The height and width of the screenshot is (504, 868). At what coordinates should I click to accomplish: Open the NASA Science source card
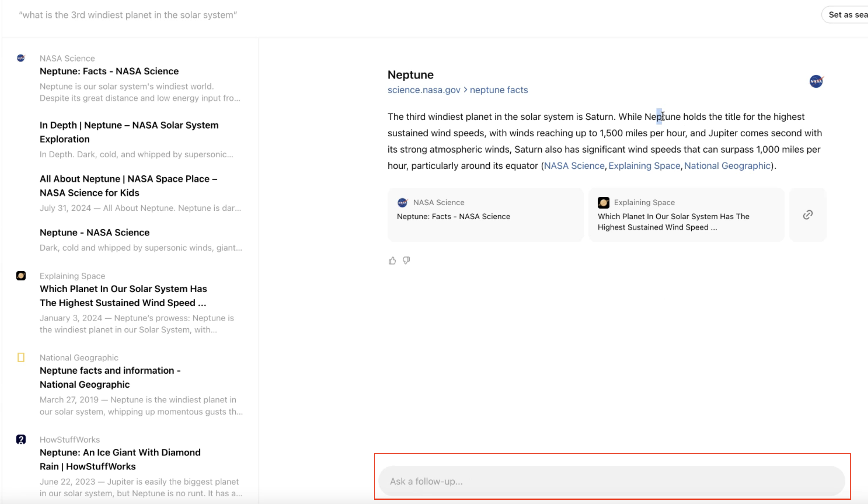coord(485,215)
